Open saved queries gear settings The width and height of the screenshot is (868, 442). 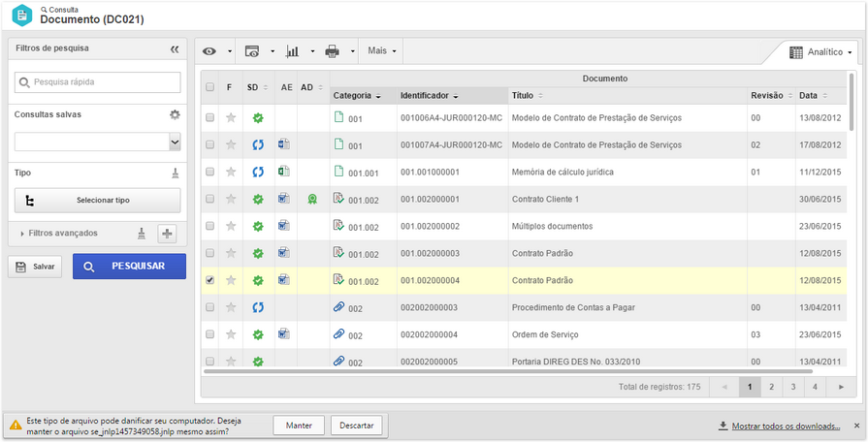(175, 114)
